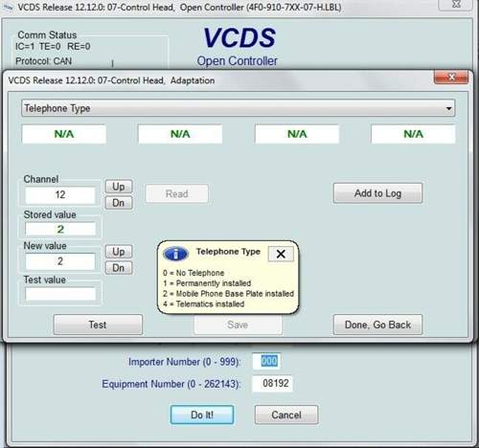Lower New value with Dn button
The width and height of the screenshot is (479, 448).
pyautogui.click(x=119, y=268)
